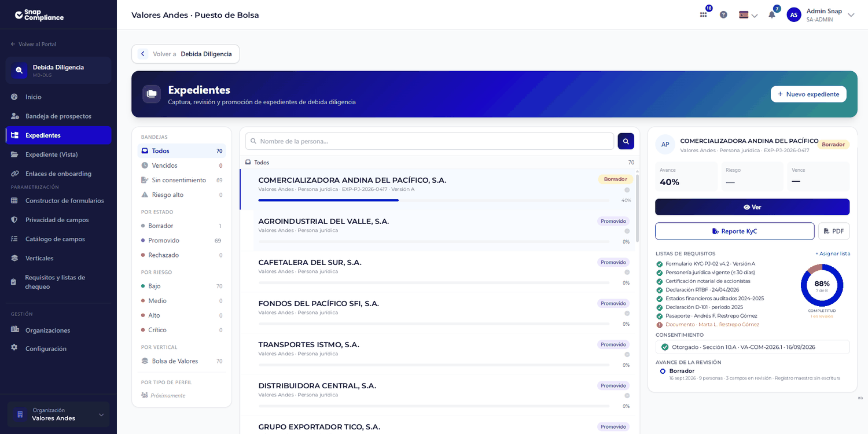This screenshot has height=434, width=868.
Task: Select the Todos tray filter
Action: pyautogui.click(x=182, y=151)
